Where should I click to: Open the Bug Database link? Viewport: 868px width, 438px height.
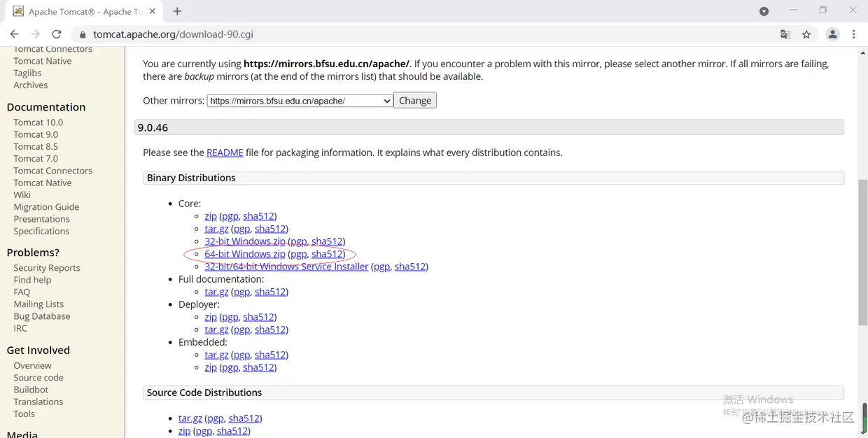point(42,316)
